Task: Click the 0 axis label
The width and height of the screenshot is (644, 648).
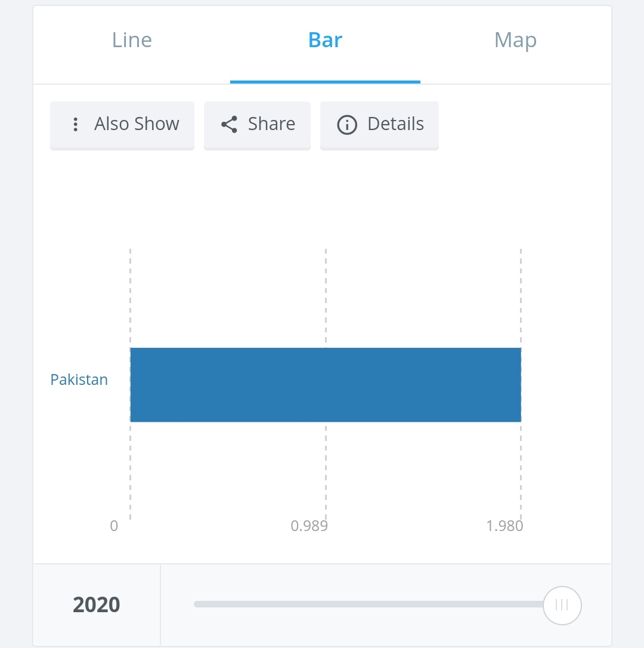Action: [x=114, y=526]
